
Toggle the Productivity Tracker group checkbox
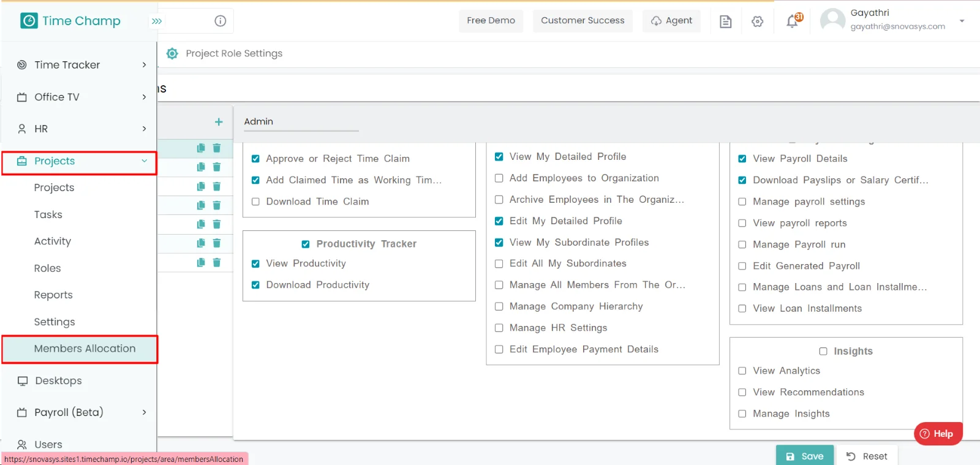(x=306, y=244)
